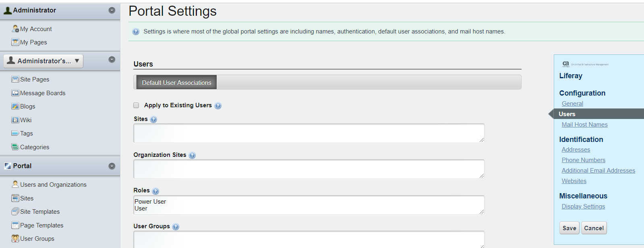Open the Display Settings link

tap(583, 206)
